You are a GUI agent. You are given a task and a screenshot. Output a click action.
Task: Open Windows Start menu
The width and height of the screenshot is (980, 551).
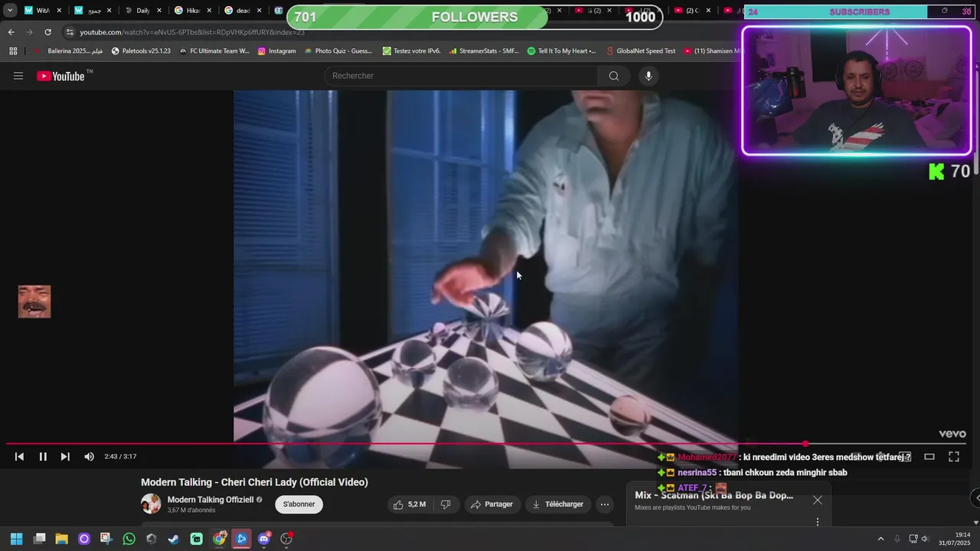(16, 539)
